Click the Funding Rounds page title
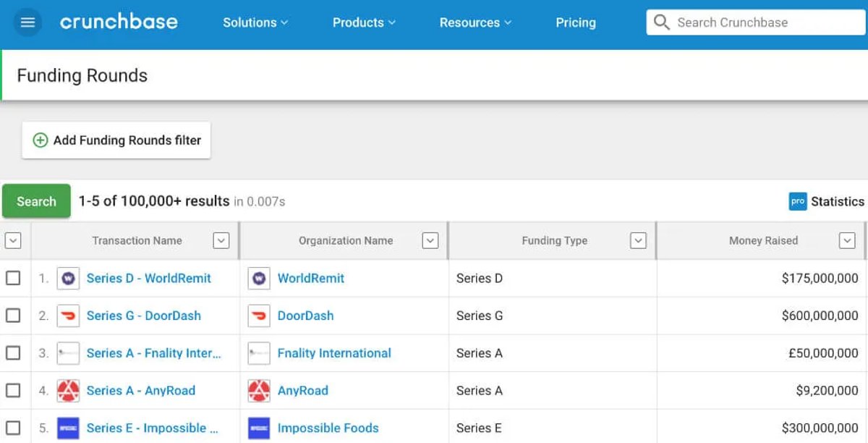Viewport: 868px width, 443px height. (x=82, y=75)
